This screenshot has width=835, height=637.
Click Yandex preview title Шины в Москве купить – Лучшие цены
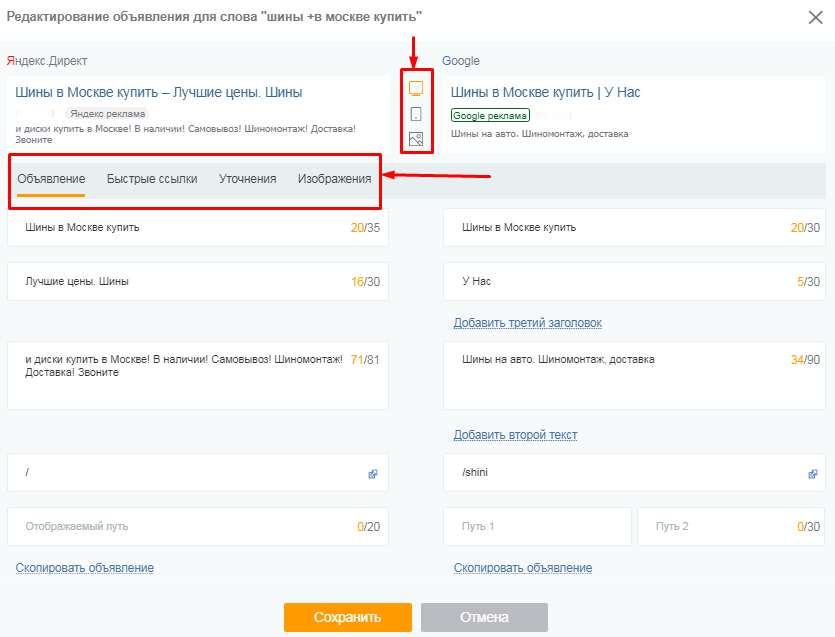click(x=159, y=92)
